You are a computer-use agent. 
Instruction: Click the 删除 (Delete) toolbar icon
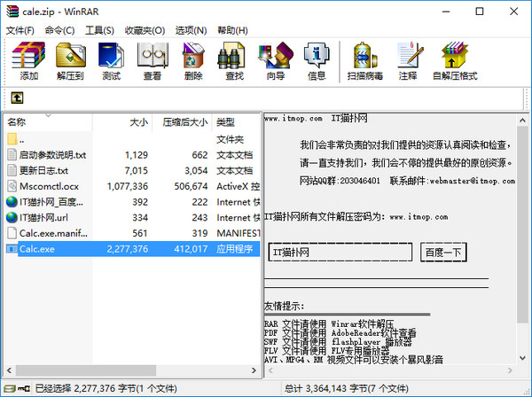pyautogui.click(x=193, y=55)
